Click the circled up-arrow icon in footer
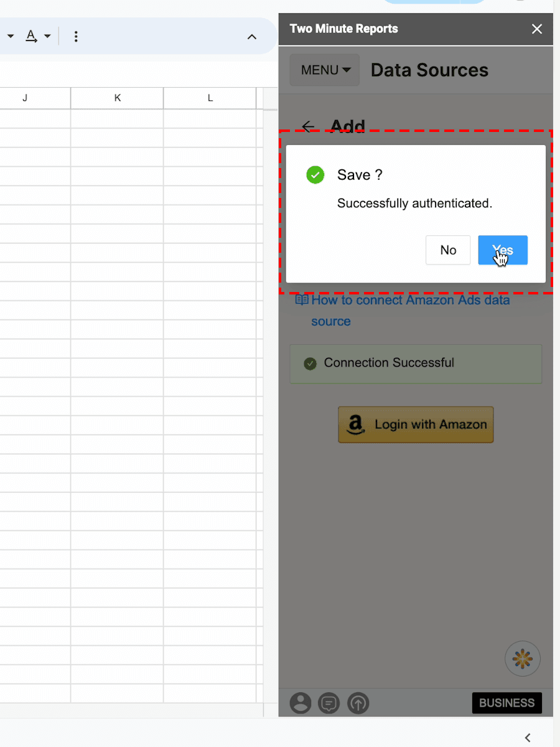This screenshot has width=560, height=747. pyautogui.click(x=358, y=703)
